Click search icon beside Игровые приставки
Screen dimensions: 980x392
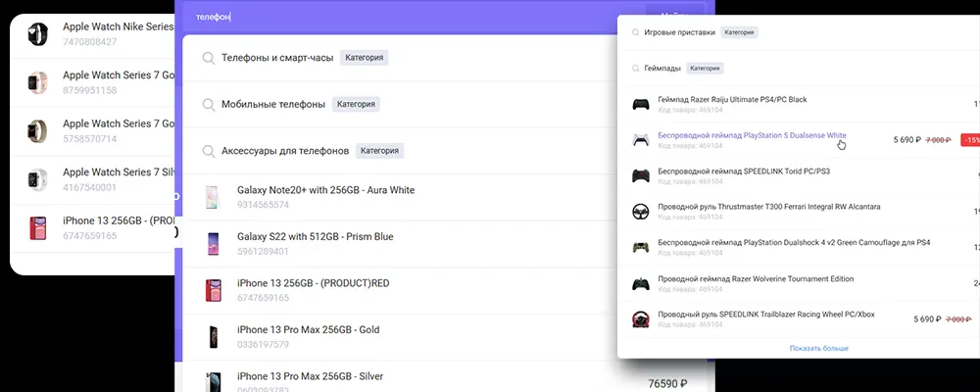tap(636, 32)
